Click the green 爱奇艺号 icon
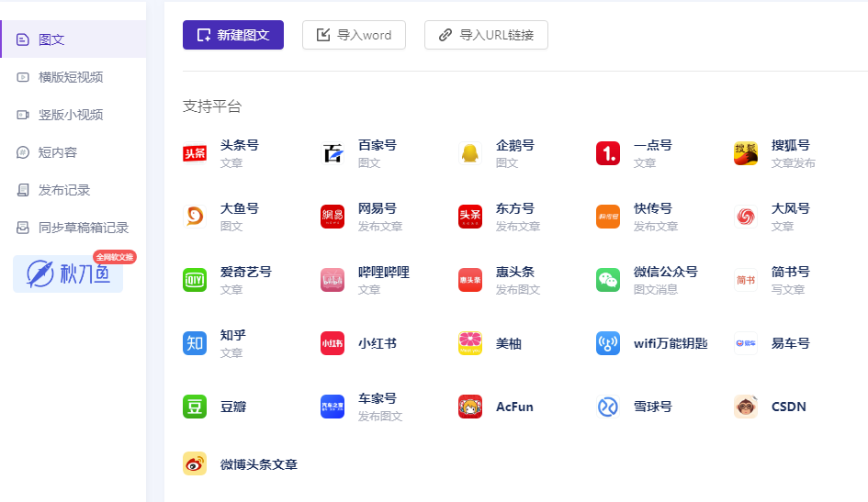The height and width of the screenshot is (502, 868). pyautogui.click(x=195, y=280)
